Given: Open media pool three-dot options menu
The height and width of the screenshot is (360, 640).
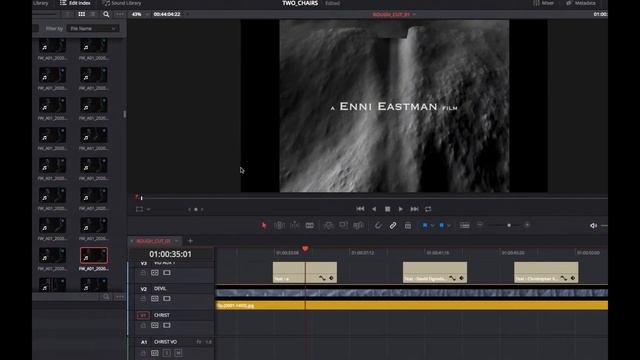Looking at the screenshot, I should (x=120, y=14).
